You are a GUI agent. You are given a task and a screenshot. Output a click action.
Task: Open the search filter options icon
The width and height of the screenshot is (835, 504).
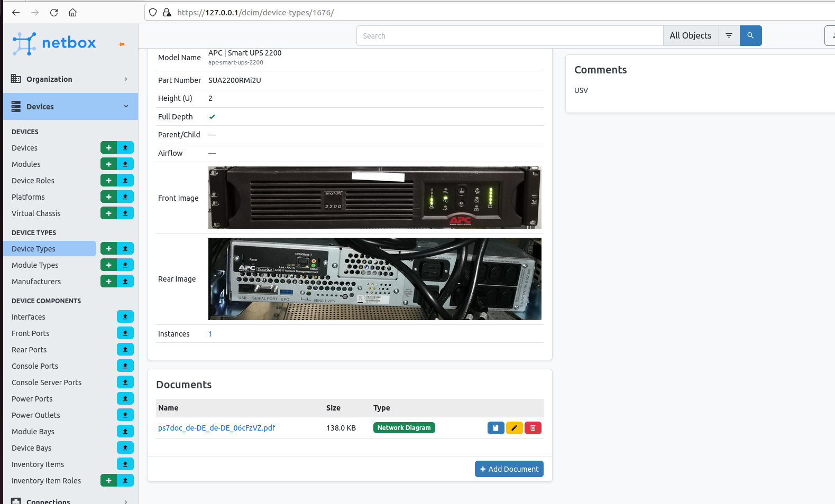coord(729,35)
